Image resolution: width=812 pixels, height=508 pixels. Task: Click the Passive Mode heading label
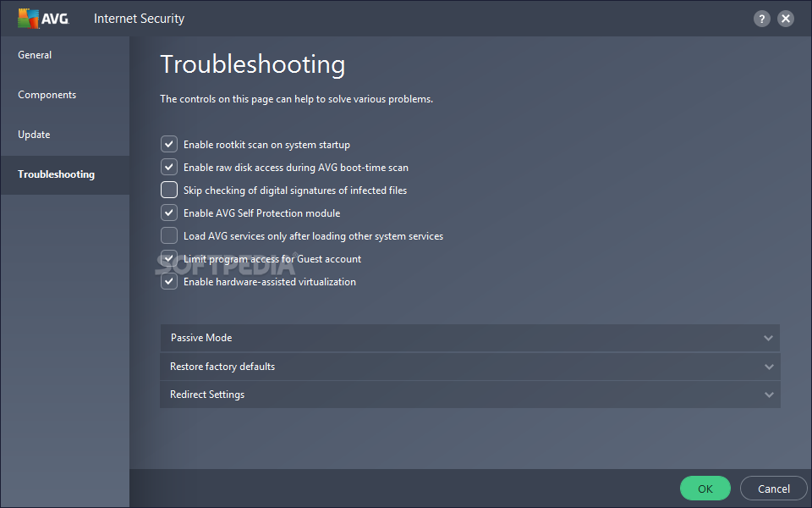[x=201, y=338]
